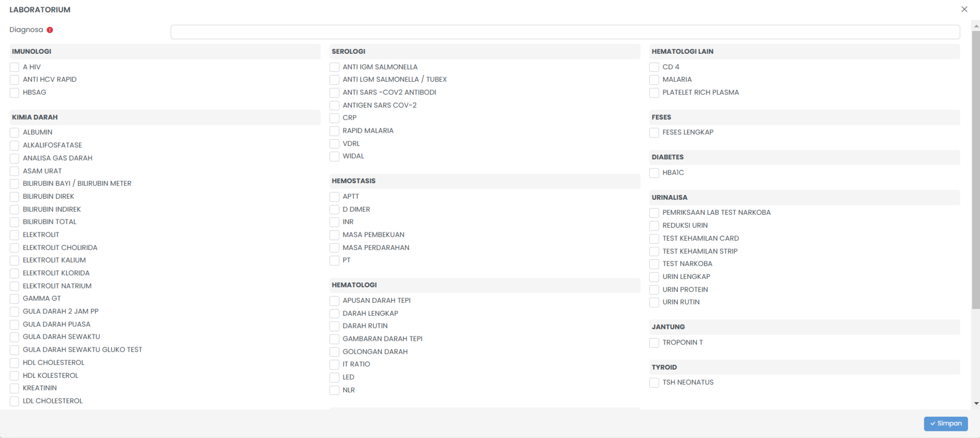Select the HBSAG checkbox
Image resolution: width=980 pixels, height=438 pixels.
point(14,93)
